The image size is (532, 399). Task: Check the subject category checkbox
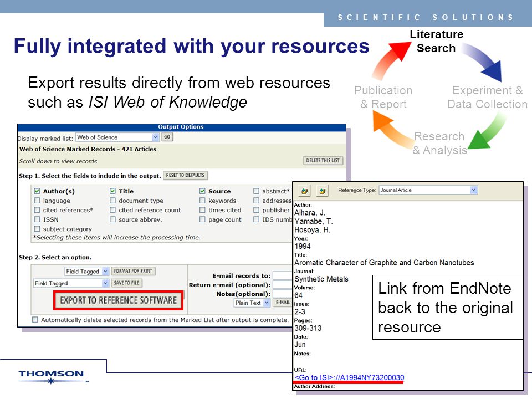(37, 229)
